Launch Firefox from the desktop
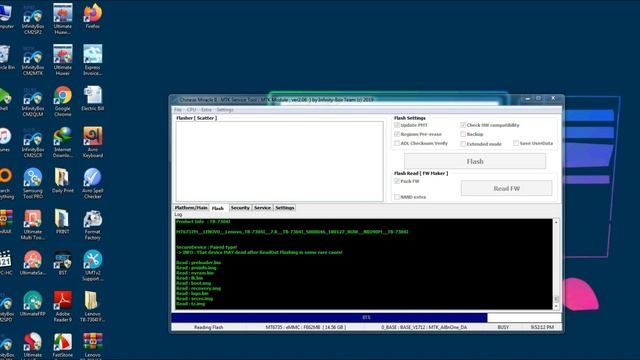Image resolution: width=640 pixels, height=360 pixels. click(93, 16)
